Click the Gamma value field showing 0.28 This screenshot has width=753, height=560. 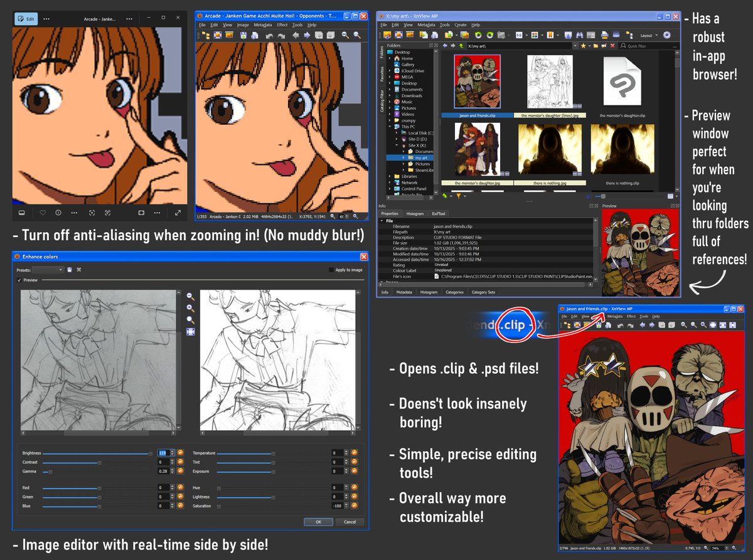(x=163, y=472)
